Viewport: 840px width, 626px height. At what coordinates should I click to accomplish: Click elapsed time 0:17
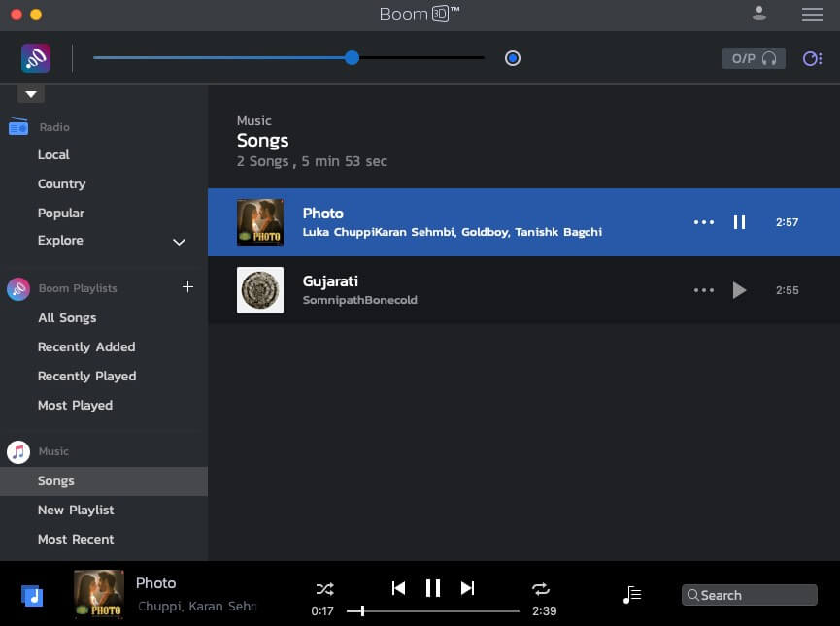click(322, 611)
